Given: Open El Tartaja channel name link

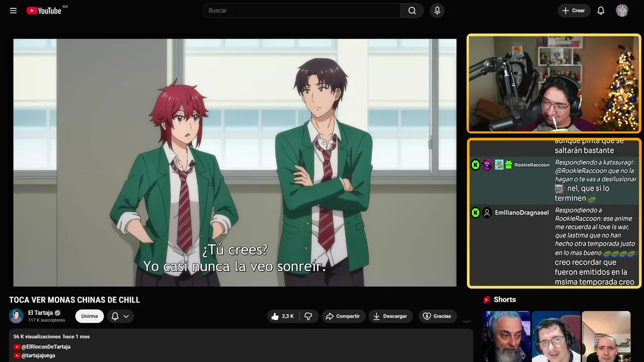Looking at the screenshot, I should click(x=40, y=313).
